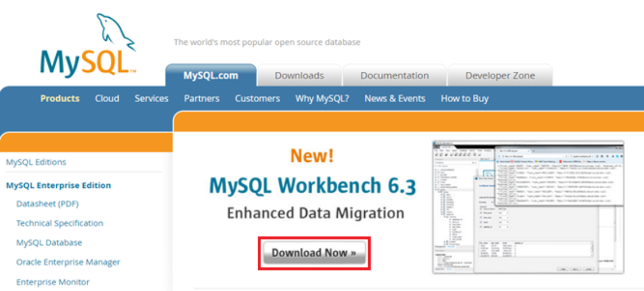Click the MySQL Workbench 6.3 heading

pyautogui.click(x=312, y=186)
